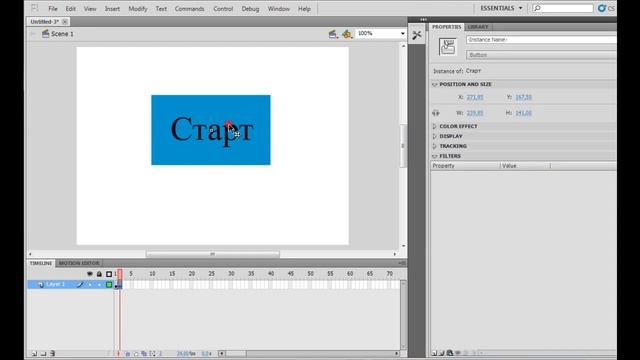640x360 pixels.
Task: Click the frame rate fps value
Action: [x=186, y=353]
